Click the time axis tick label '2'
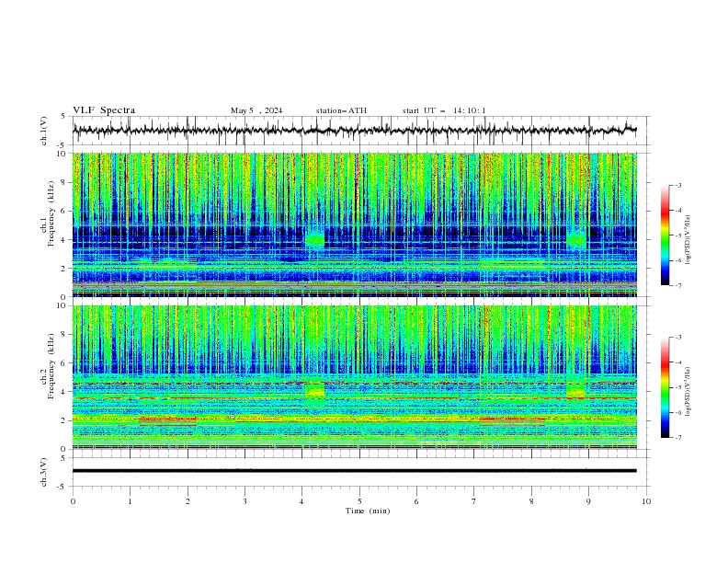This screenshot has width=728, height=563. (188, 501)
